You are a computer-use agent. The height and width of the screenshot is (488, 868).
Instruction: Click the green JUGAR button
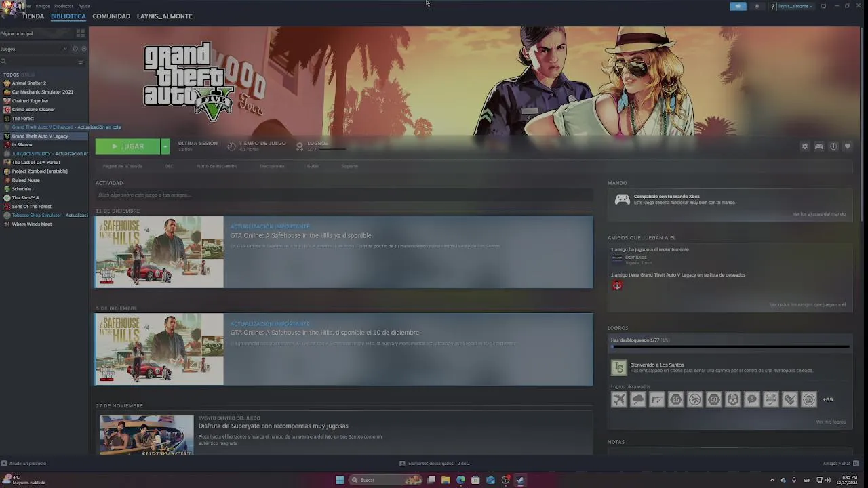127,146
